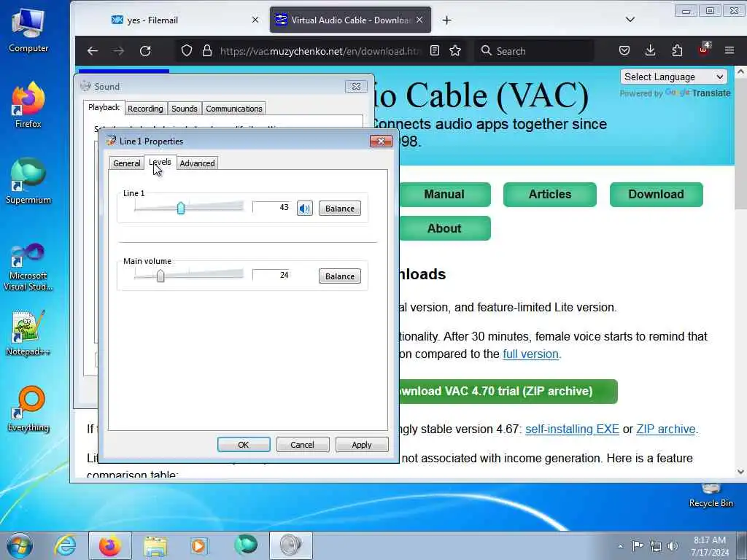Close the Sound window

coord(356,86)
